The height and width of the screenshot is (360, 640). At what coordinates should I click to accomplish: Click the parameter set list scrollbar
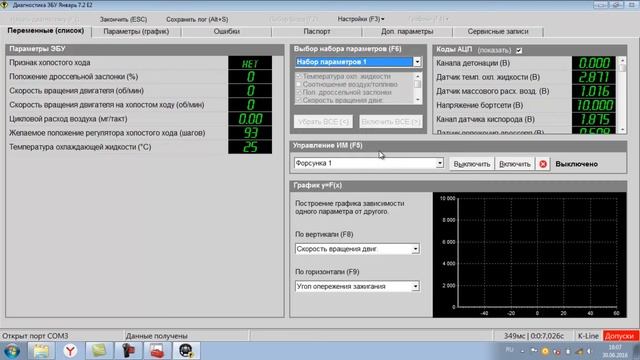coord(418,88)
